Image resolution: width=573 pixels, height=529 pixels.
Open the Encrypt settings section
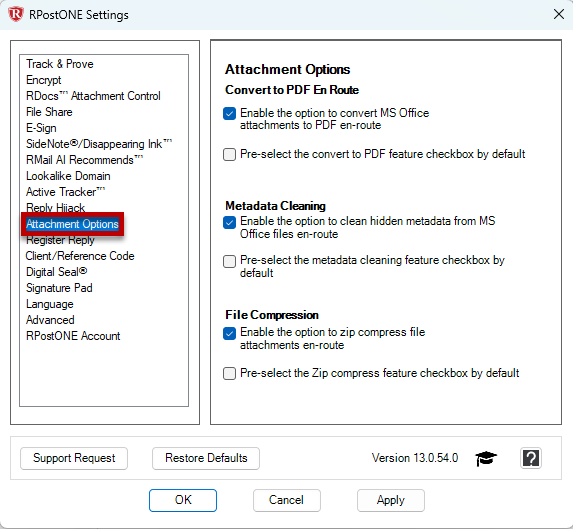click(43, 80)
